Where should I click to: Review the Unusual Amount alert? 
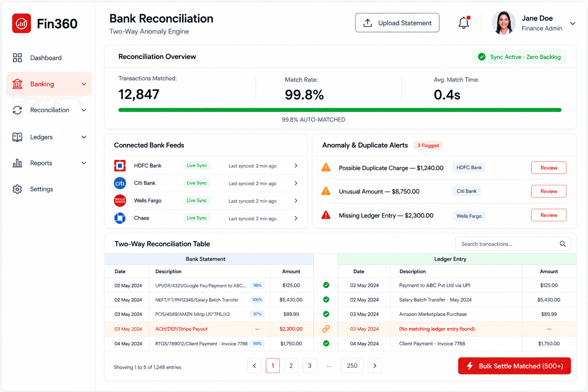point(549,191)
